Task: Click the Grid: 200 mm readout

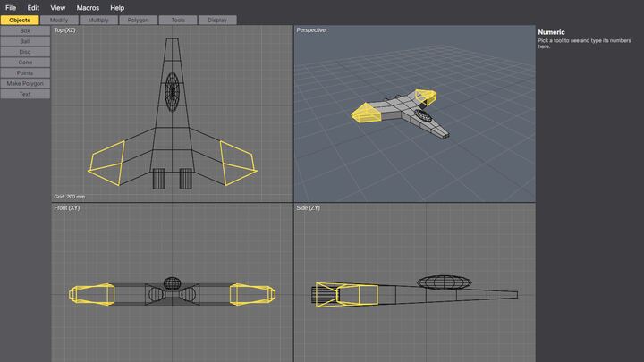Action: coord(70,197)
